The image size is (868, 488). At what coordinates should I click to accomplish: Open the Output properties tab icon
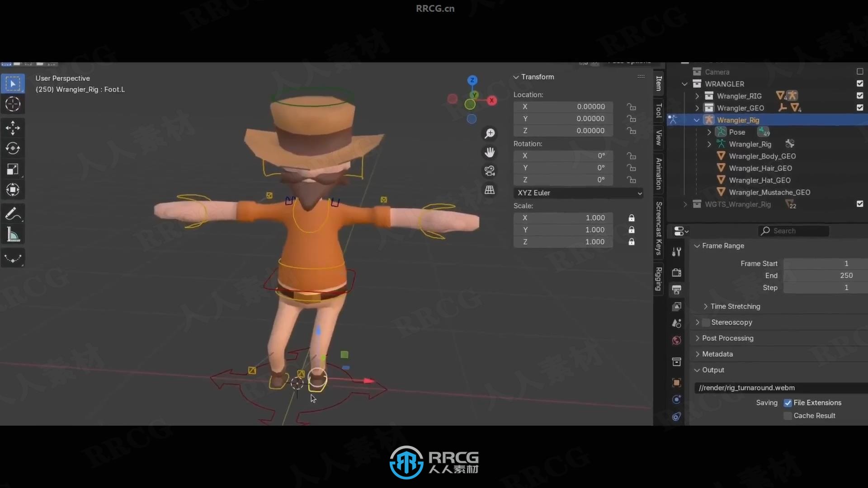[x=677, y=290]
